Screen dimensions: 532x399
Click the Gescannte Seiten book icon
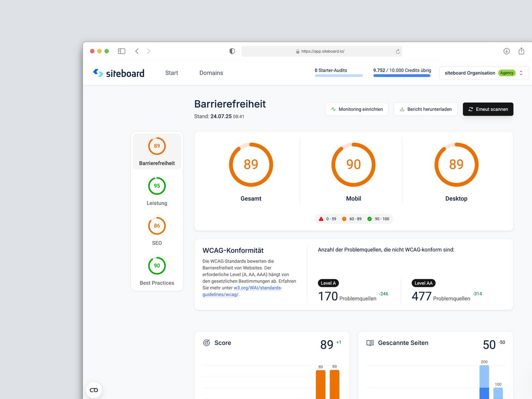(370, 343)
